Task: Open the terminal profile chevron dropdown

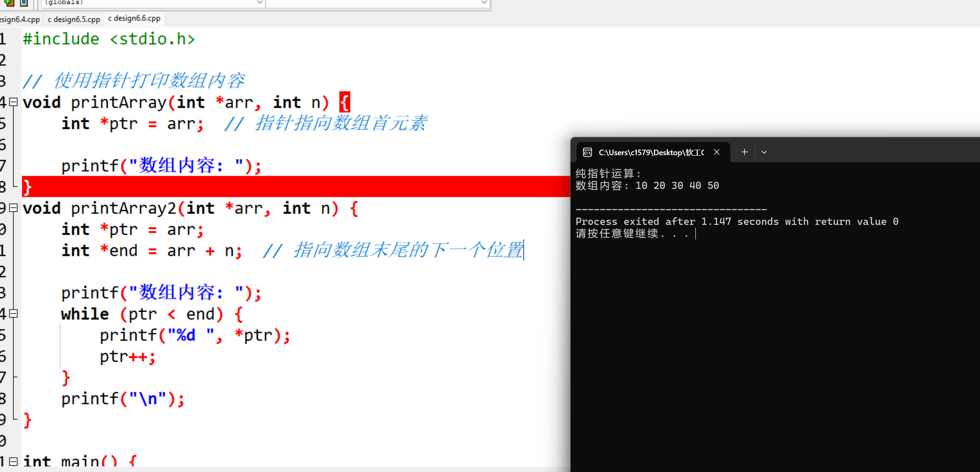Action: pyautogui.click(x=764, y=152)
